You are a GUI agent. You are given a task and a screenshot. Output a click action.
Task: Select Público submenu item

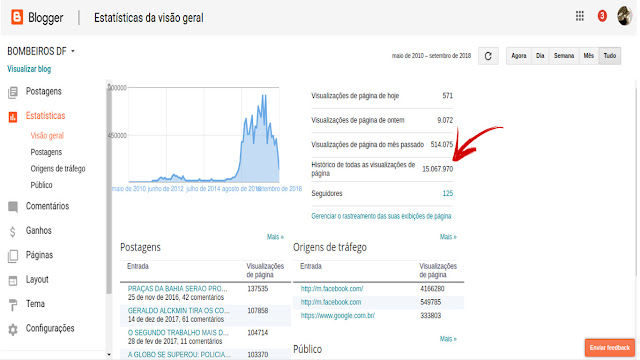click(x=41, y=185)
